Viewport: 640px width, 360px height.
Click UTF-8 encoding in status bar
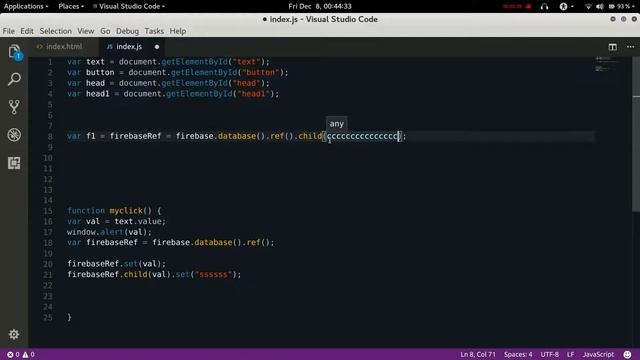(549, 354)
